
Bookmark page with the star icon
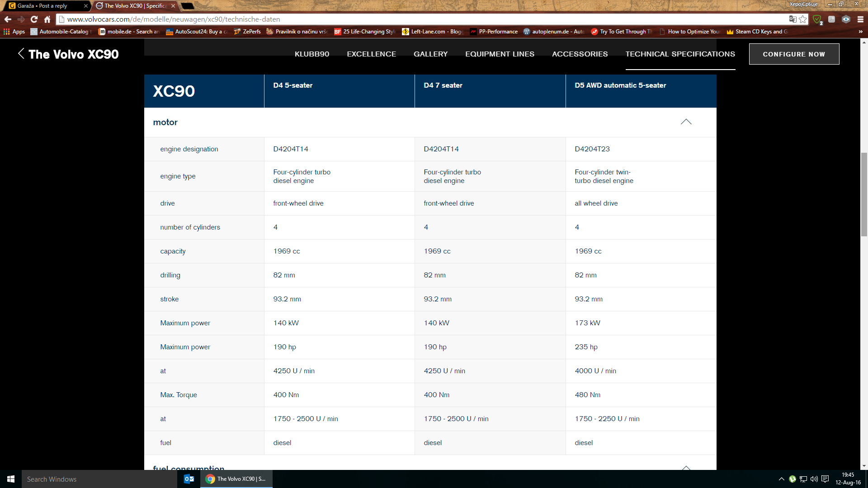803,19
